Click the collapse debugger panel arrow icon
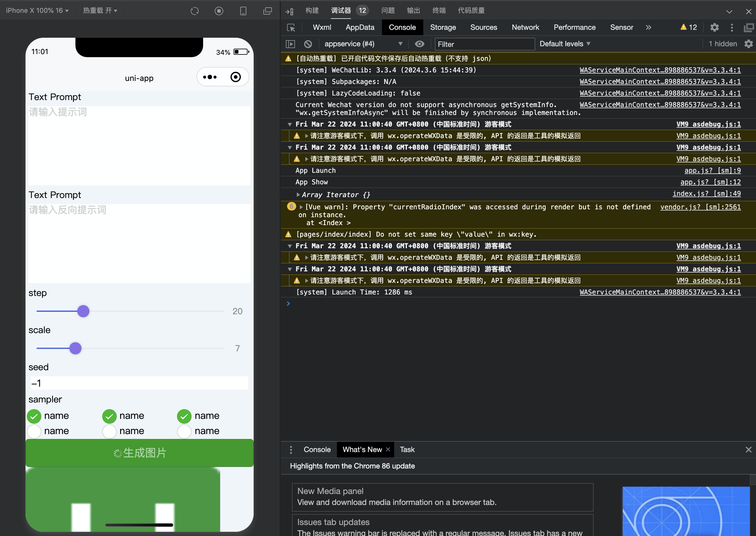Viewport: 756px width, 536px height. coord(289,12)
